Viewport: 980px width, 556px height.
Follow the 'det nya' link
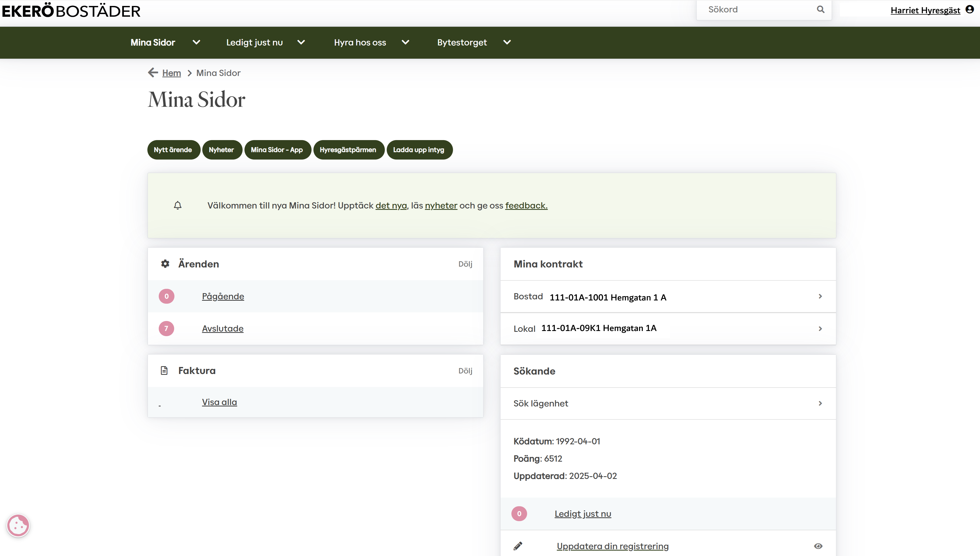click(391, 206)
